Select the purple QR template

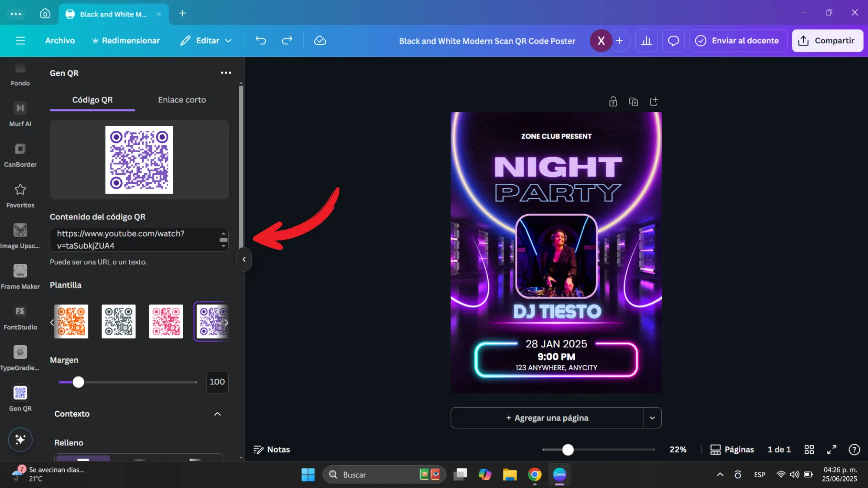(212, 321)
